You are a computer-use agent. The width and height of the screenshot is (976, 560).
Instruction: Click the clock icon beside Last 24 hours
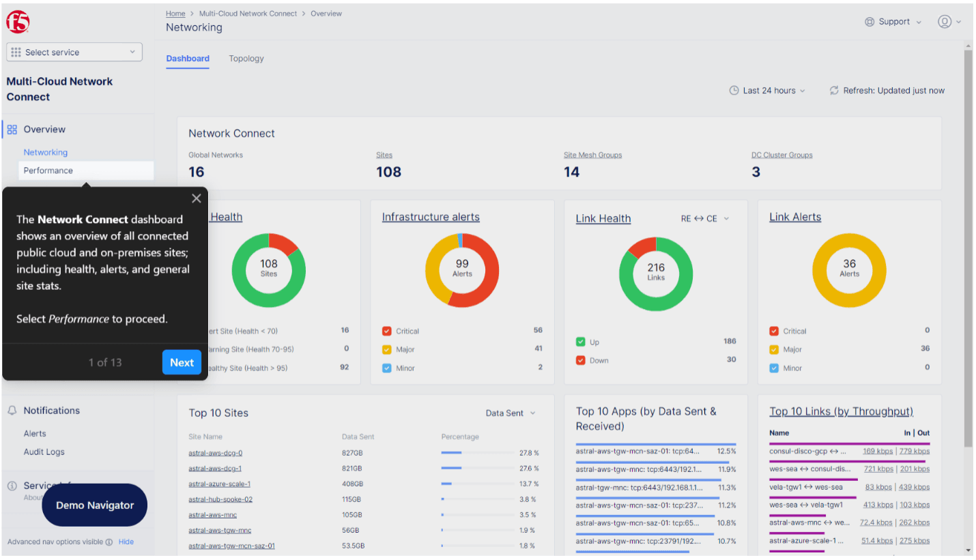[734, 90]
